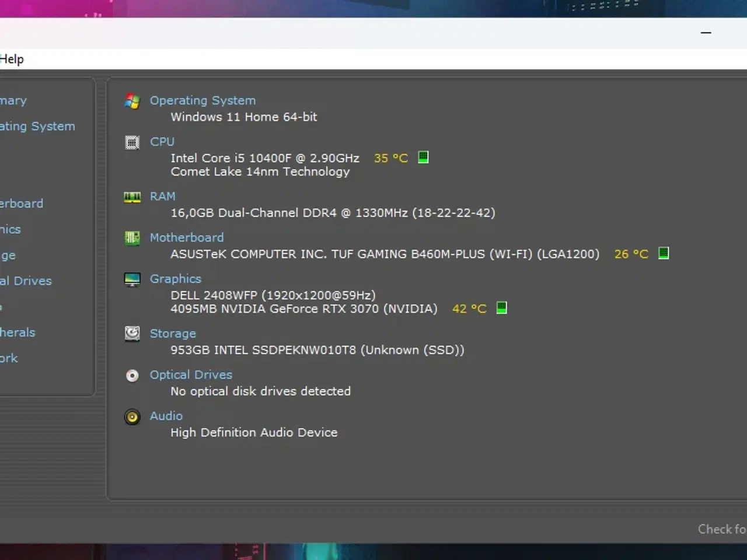This screenshot has width=747, height=560.
Task: Expand the Storage section details
Action: pyautogui.click(x=173, y=333)
